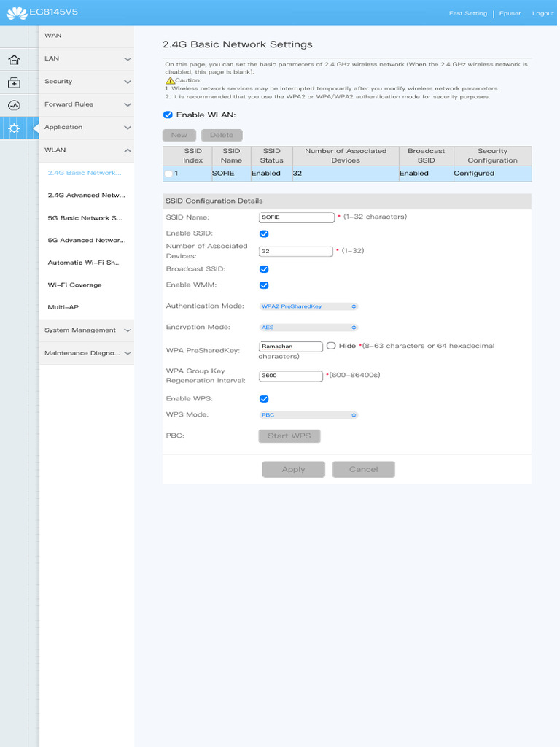
Task: Click the WPA PreSharedKey input field
Action: pyautogui.click(x=291, y=347)
